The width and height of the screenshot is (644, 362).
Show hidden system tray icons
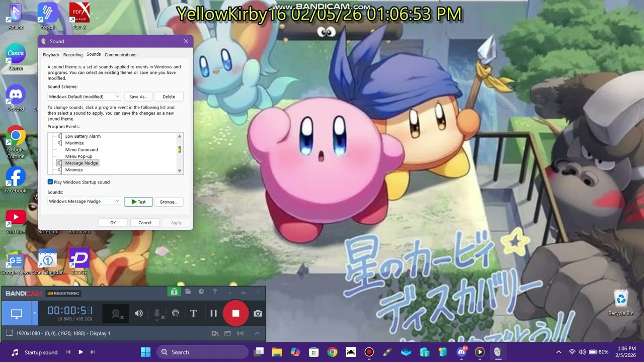point(558,352)
